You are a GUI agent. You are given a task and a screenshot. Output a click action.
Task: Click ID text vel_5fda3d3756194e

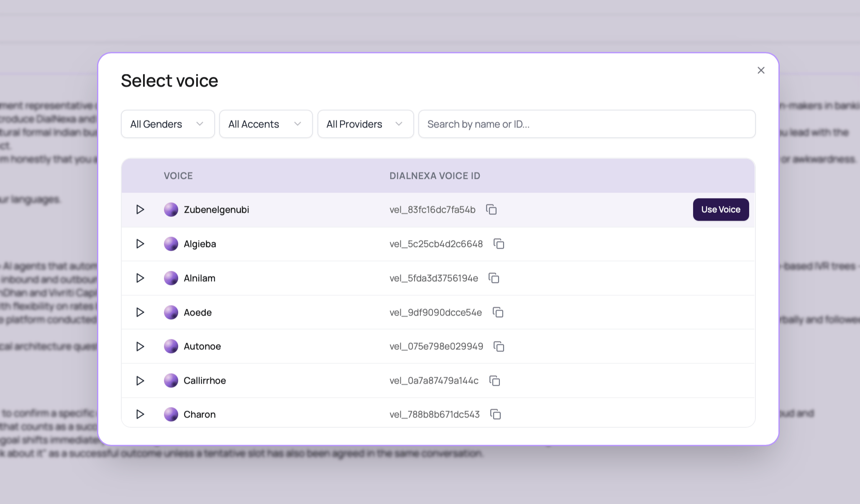[434, 278]
